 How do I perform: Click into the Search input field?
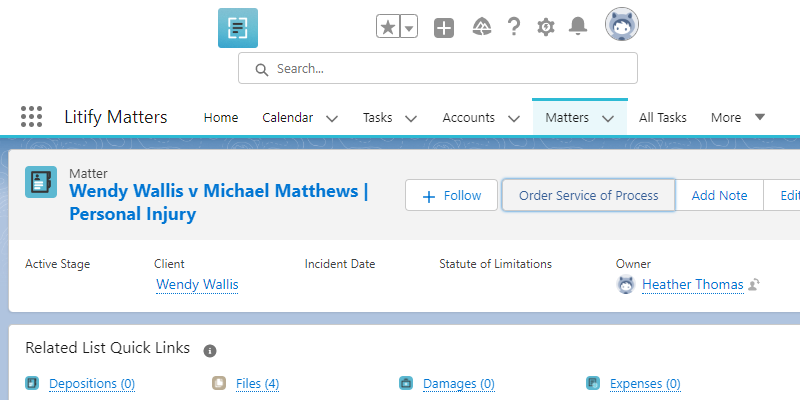pyautogui.click(x=450, y=69)
